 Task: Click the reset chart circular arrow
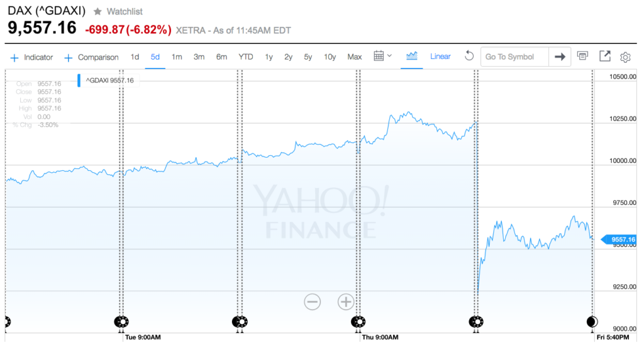coord(469,56)
